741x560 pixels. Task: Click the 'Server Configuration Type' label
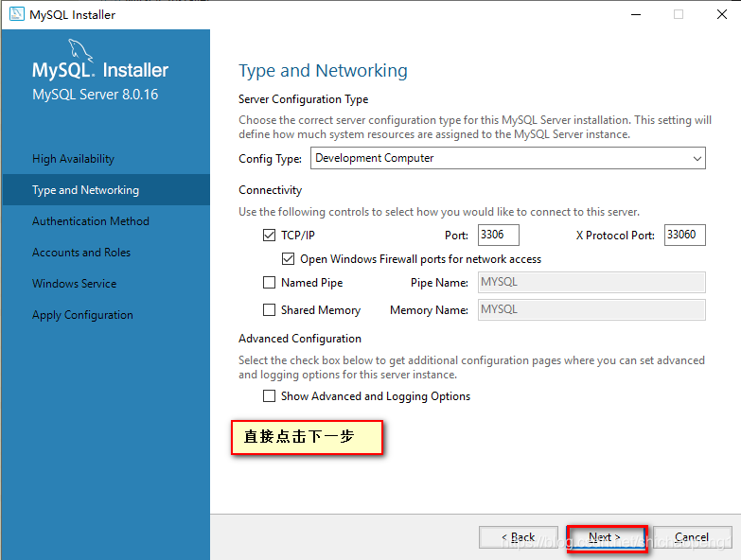click(304, 99)
